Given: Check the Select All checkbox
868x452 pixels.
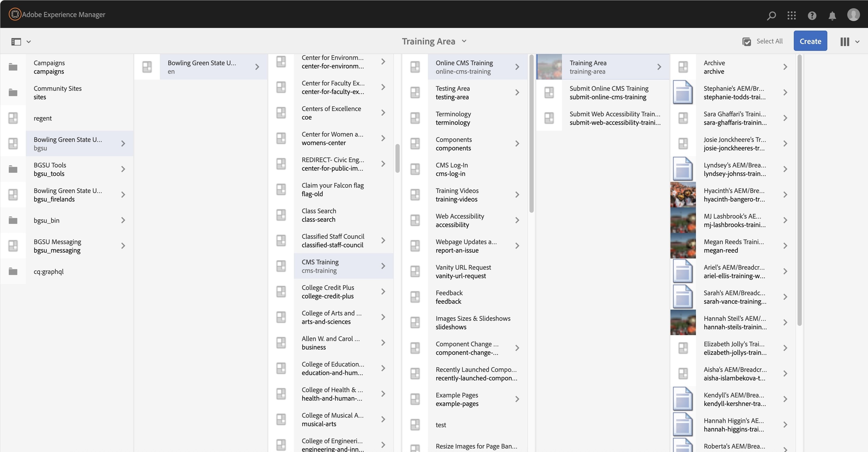Looking at the screenshot, I should point(747,42).
